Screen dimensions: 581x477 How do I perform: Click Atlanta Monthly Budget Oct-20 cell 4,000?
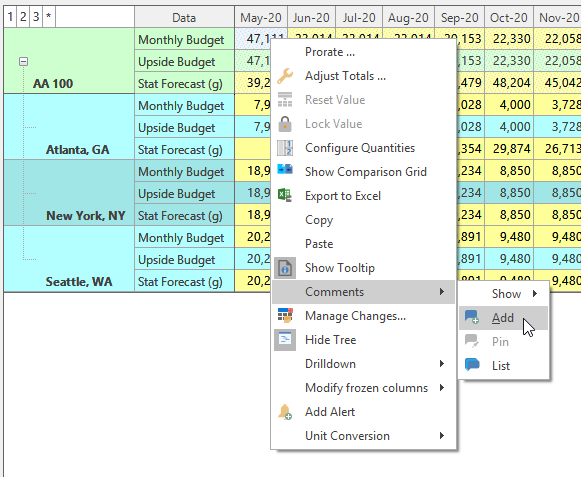(509, 105)
